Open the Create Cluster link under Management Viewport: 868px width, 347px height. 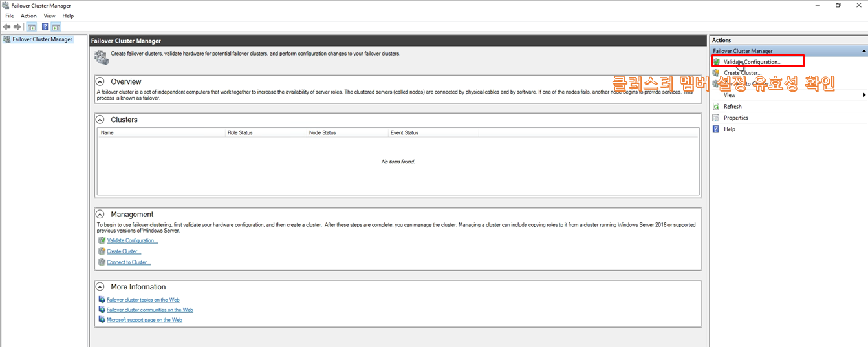124,251
